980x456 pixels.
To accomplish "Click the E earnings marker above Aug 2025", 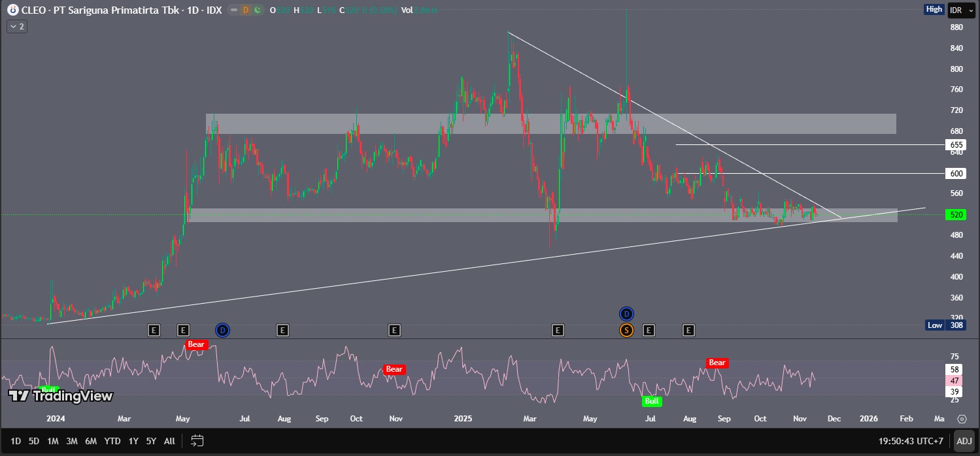I will [x=688, y=331].
